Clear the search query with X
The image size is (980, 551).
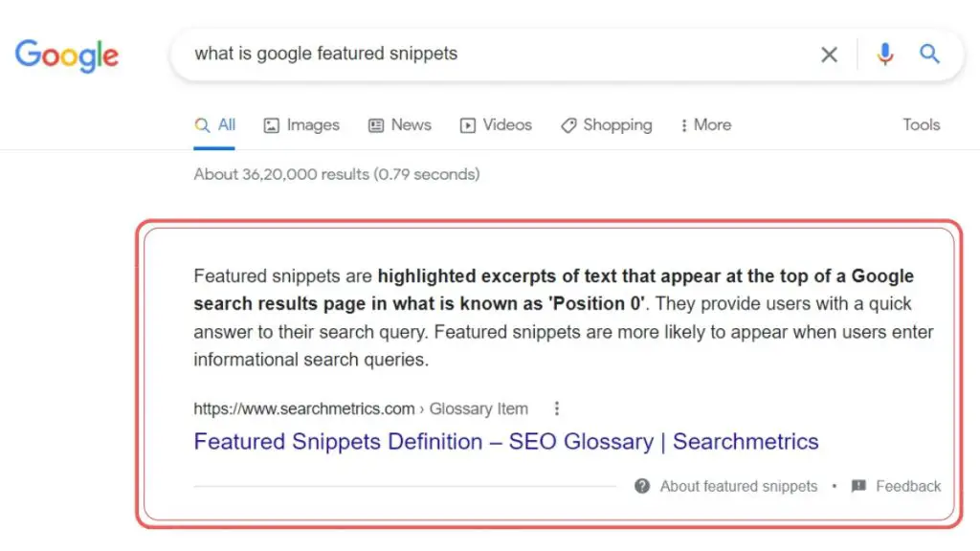point(829,55)
